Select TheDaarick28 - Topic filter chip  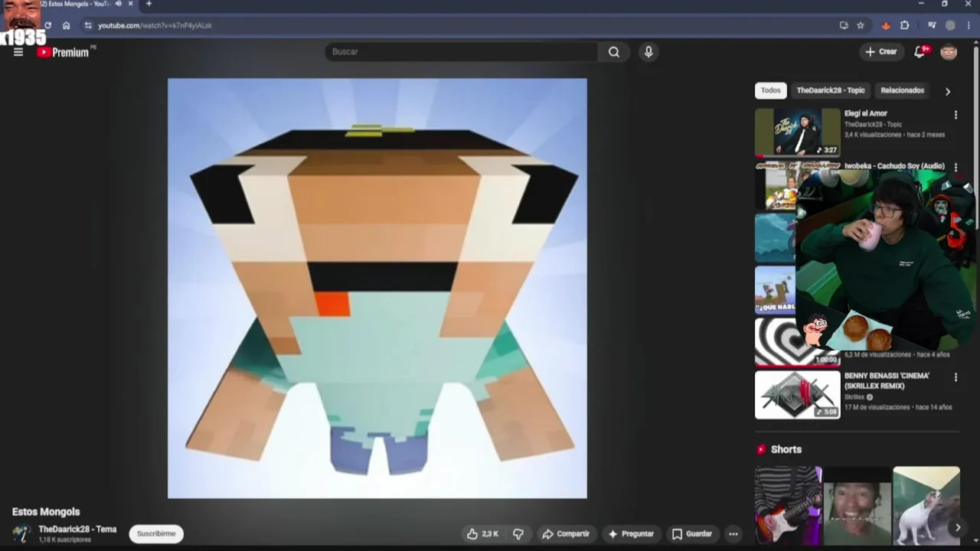coord(831,90)
